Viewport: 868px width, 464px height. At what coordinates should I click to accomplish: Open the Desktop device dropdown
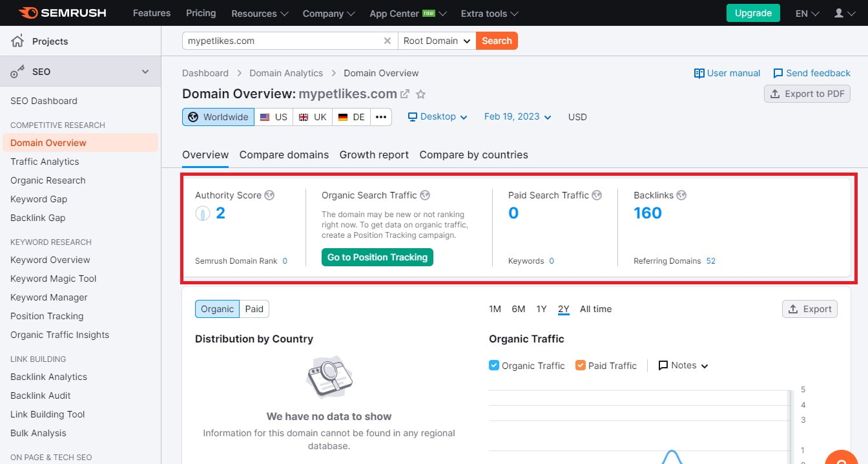click(x=437, y=117)
